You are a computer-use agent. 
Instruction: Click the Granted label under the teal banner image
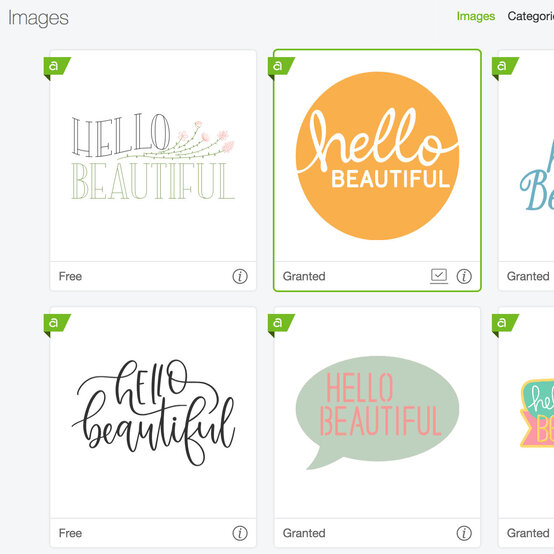528,533
